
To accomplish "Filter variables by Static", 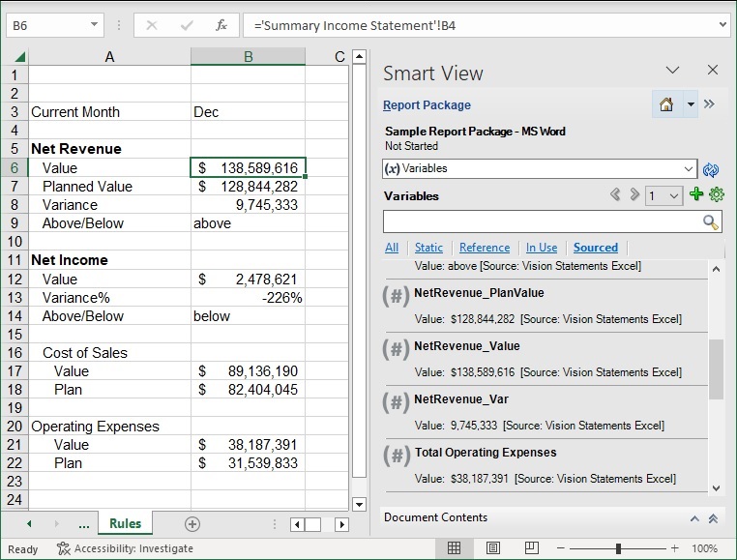I will click(428, 248).
